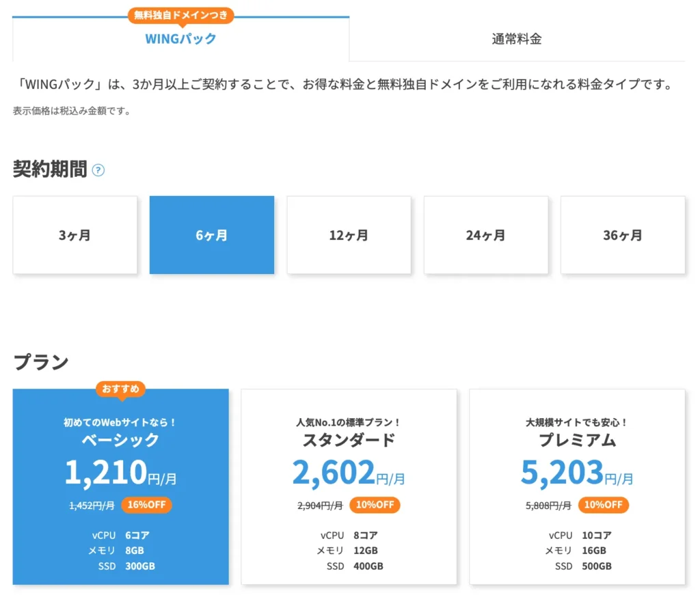Image resolution: width=700 pixels, height=595 pixels.
Task: Select the 12ヶ月 contract period
Action: (x=349, y=235)
